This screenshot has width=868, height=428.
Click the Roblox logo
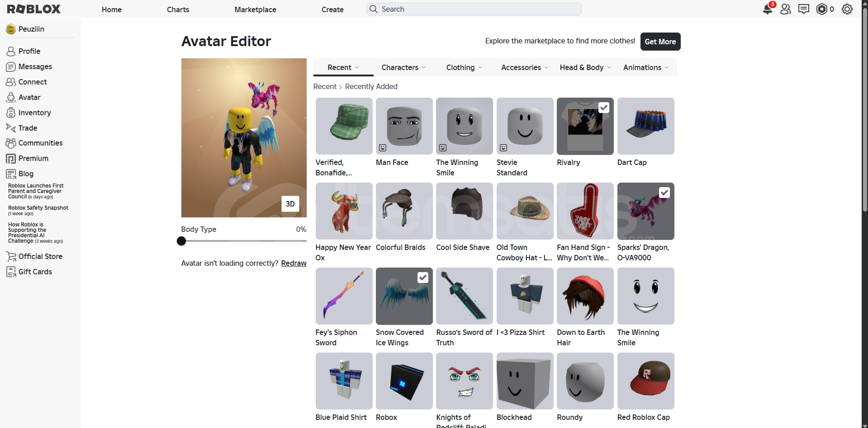[x=33, y=9]
